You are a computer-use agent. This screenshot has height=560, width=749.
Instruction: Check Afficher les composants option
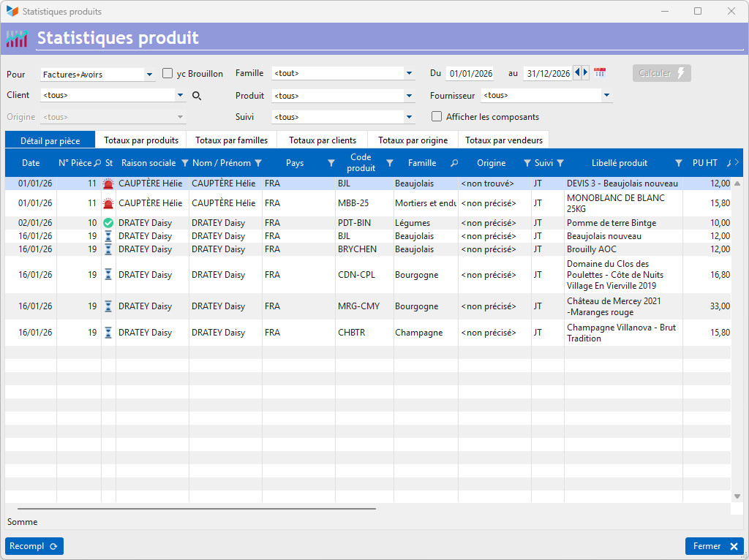(437, 117)
